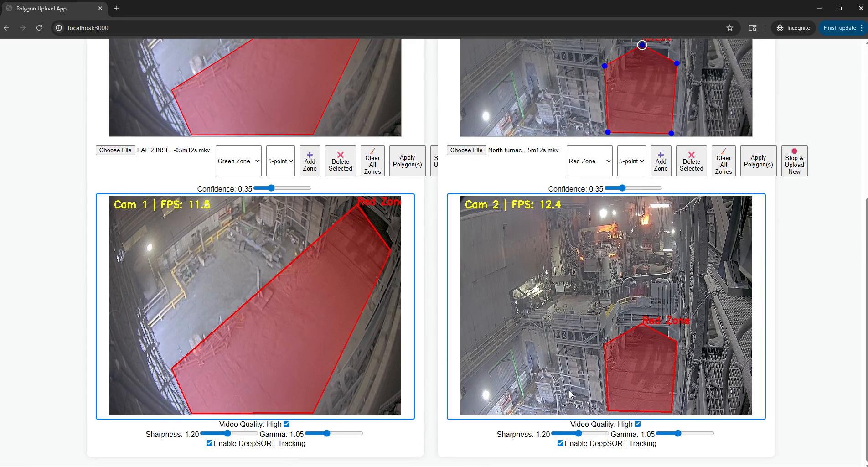Adjust Cam 2 Gamma slider
The height and width of the screenshot is (467, 868).
[x=685, y=433]
